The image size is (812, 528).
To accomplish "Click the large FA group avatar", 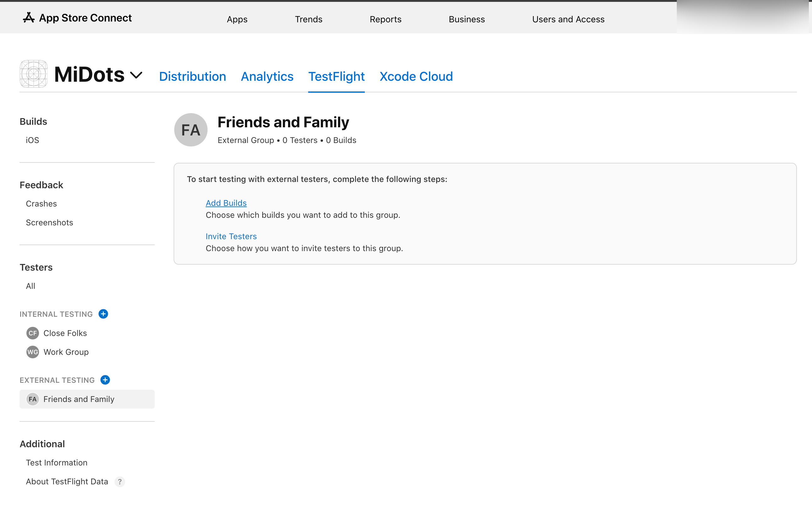I will click(x=191, y=130).
